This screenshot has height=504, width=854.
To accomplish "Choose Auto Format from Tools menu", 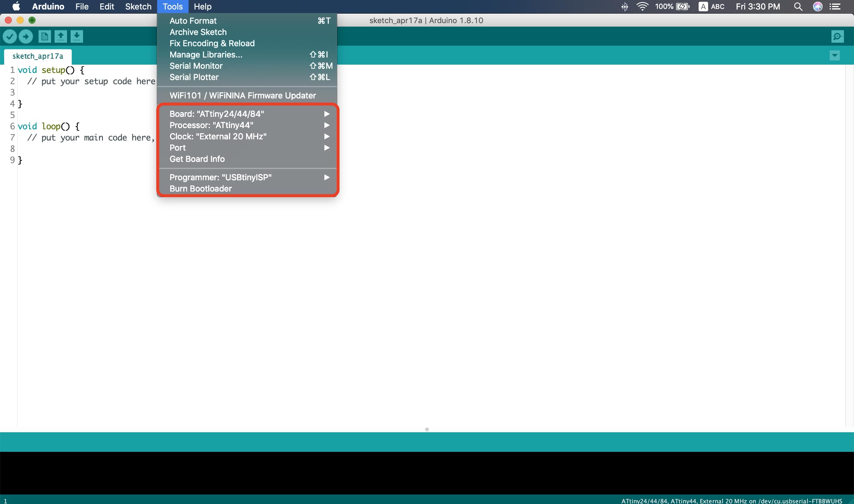I will (x=247, y=21).
